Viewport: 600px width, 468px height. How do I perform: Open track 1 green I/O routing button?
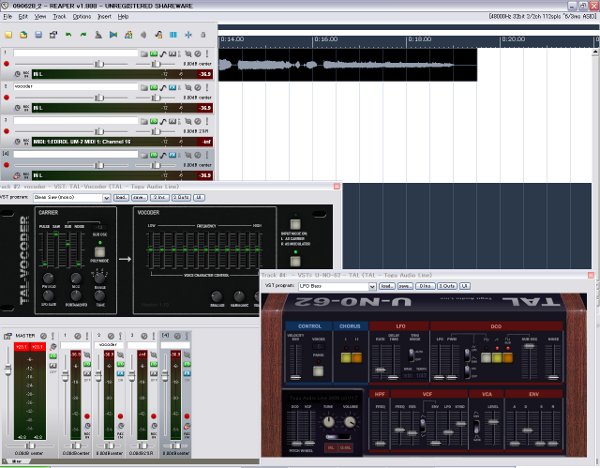coord(154,54)
